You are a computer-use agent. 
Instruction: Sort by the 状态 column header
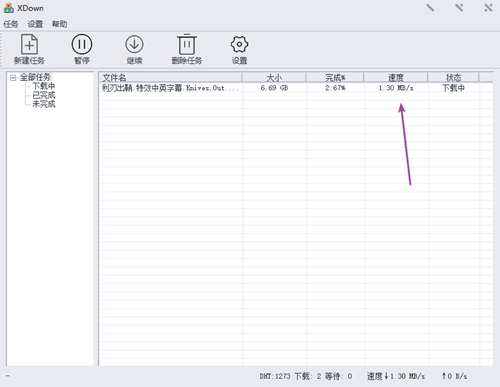click(453, 77)
